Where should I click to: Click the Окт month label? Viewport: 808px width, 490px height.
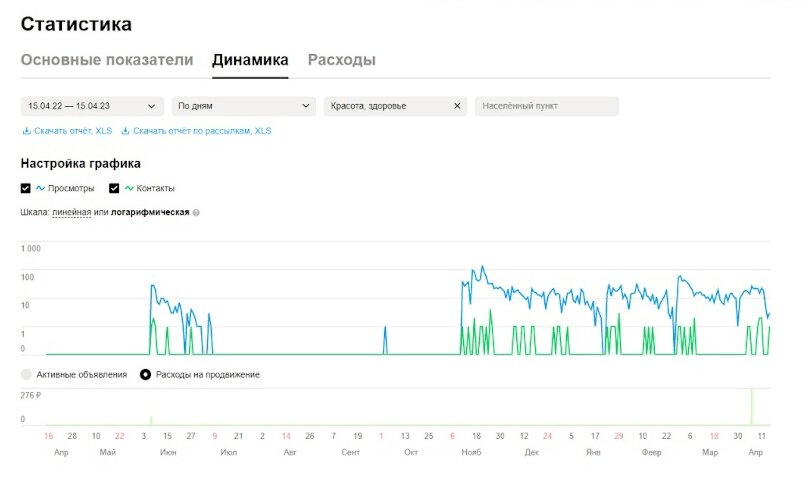(x=411, y=452)
